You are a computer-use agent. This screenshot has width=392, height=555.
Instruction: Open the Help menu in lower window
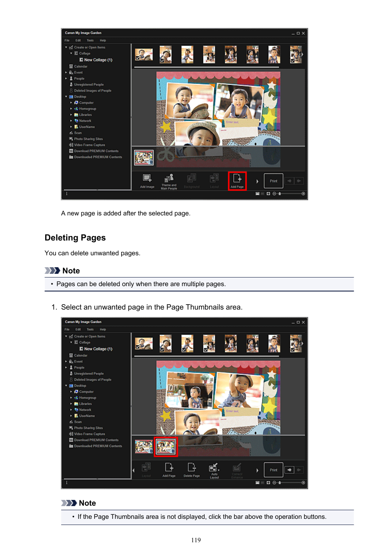pyautogui.click(x=103, y=330)
